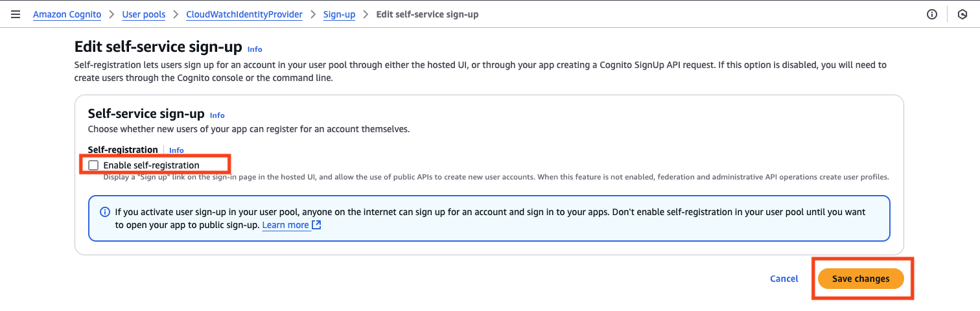
Task: Save changes with the orange button
Action: pos(860,279)
